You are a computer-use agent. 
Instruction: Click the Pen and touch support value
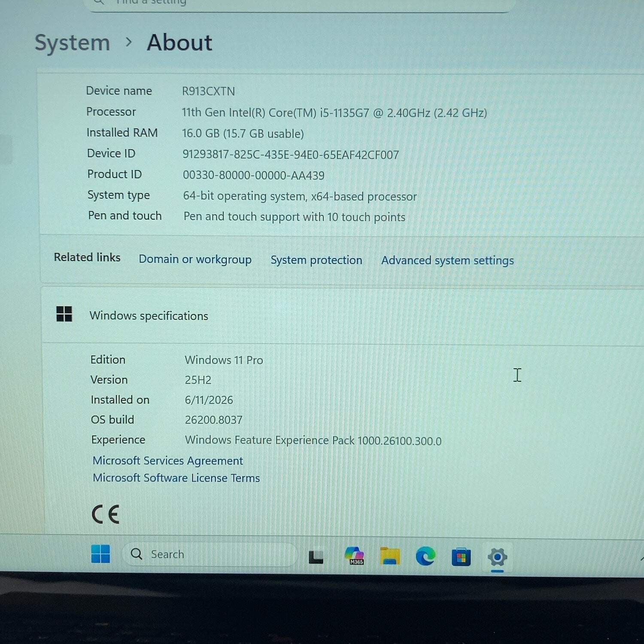[x=295, y=217]
